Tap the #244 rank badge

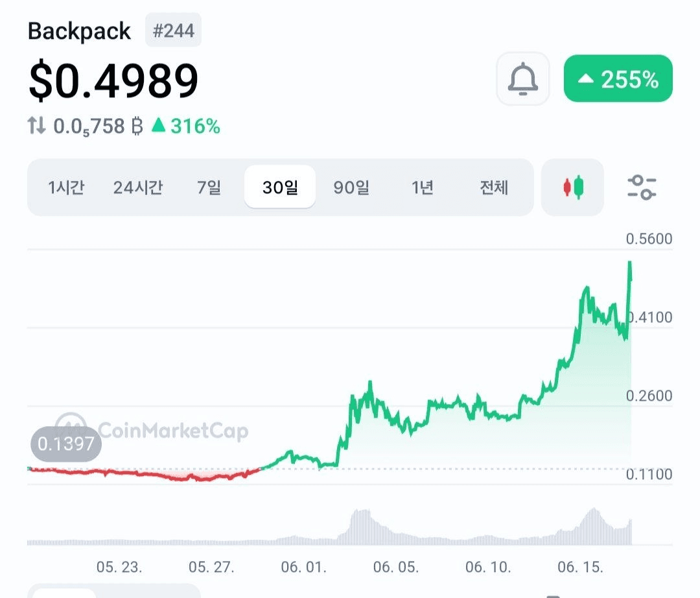(173, 30)
